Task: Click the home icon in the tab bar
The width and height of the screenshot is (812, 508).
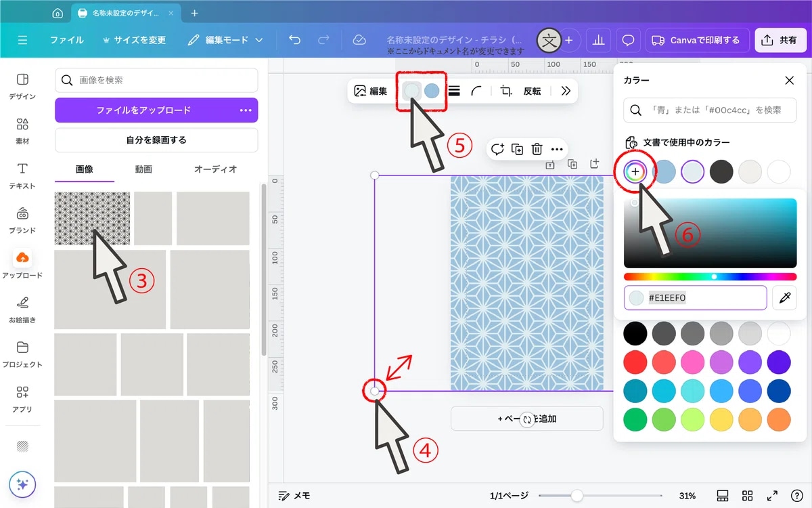Action: [x=58, y=13]
